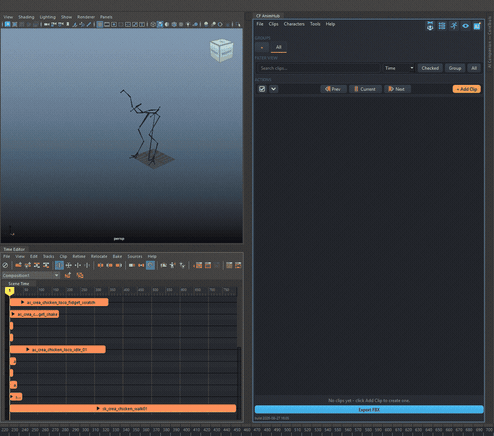Click the icon right of the Composition1 dropdown
The width and height of the screenshot is (494, 436).
68,275
